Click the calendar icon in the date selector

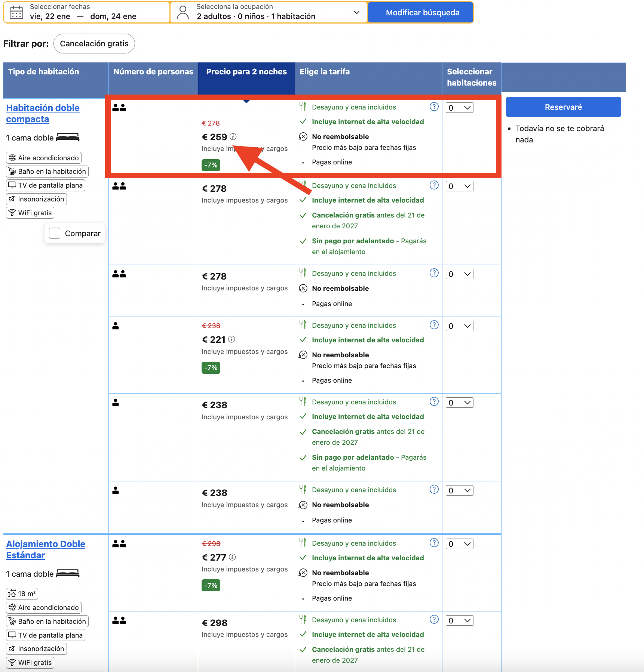16,12
